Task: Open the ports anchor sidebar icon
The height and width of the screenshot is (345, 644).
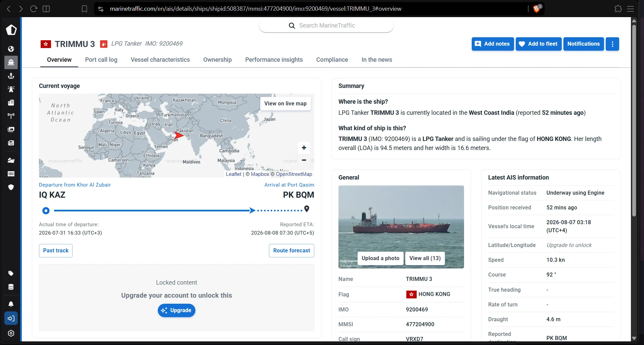Action: tap(11, 76)
